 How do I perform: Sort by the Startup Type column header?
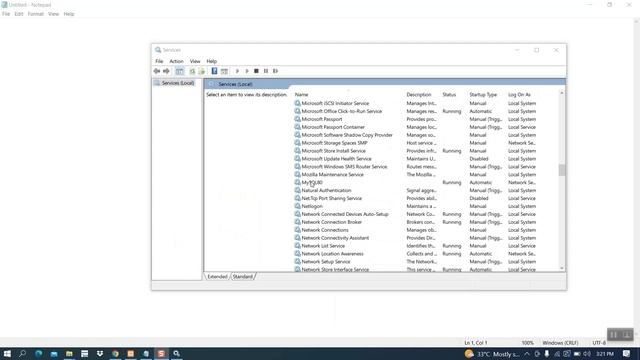483,95
